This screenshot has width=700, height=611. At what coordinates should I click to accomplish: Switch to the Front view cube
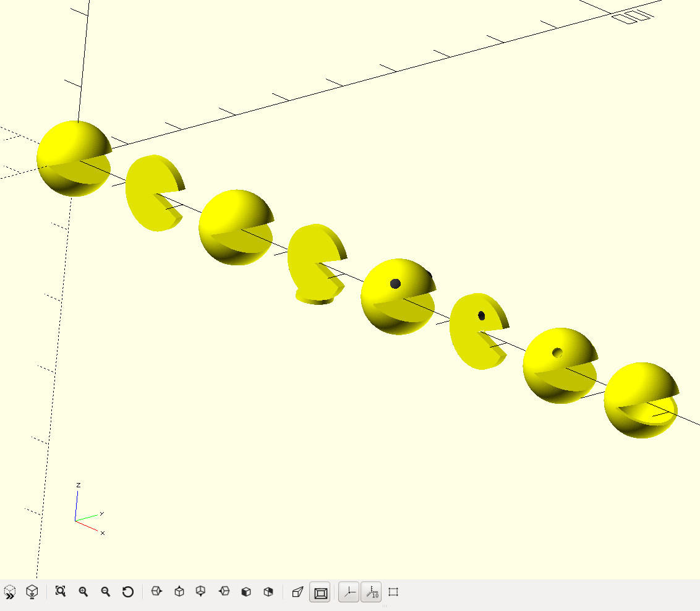point(246,592)
